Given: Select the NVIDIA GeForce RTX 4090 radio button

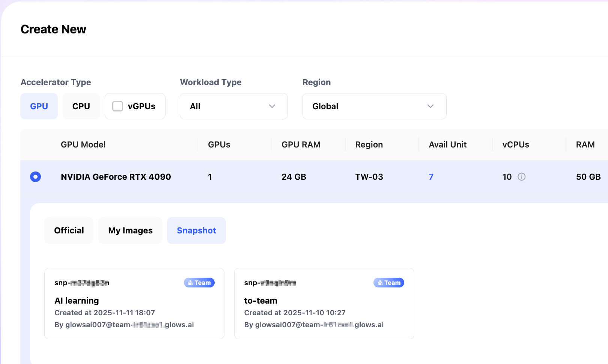Looking at the screenshot, I should tap(36, 177).
